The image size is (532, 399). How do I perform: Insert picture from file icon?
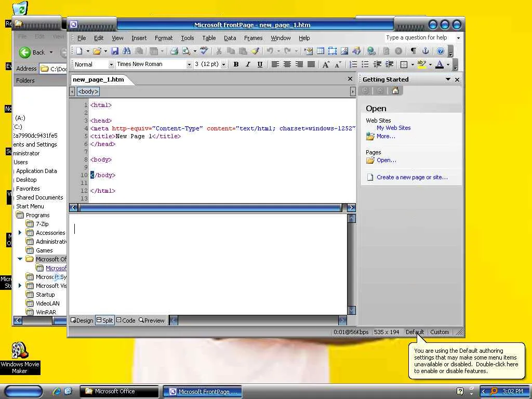click(344, 51)
